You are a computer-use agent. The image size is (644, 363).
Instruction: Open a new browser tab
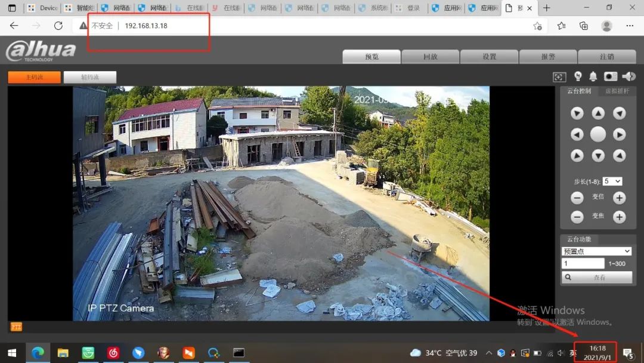click(x=546, y=8)
